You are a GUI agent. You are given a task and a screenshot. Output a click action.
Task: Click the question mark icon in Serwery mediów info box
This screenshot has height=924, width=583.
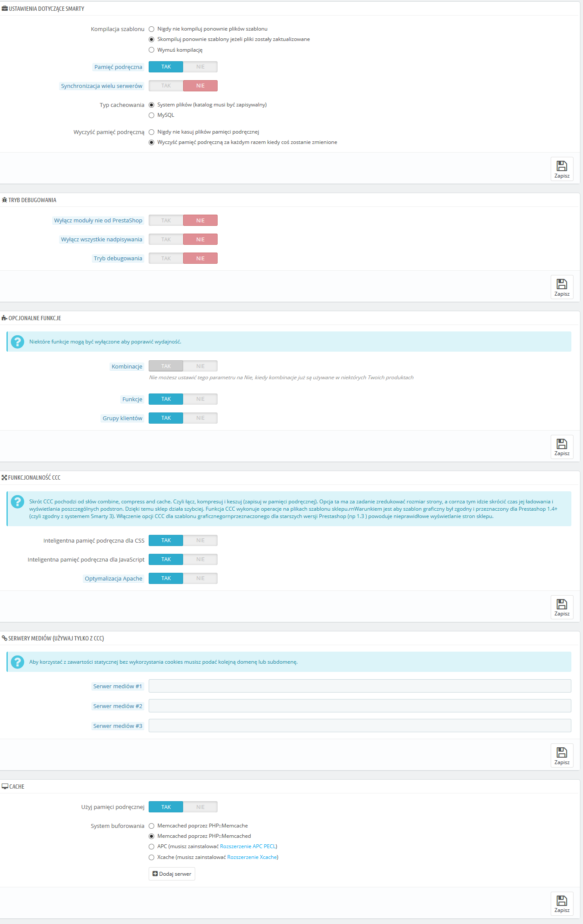click(17, 662)
